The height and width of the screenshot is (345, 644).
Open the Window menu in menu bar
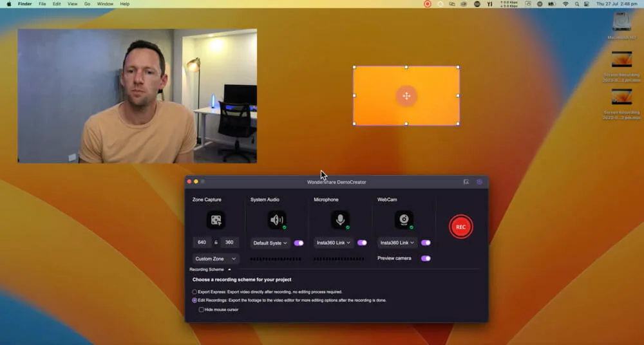point(105,4)
